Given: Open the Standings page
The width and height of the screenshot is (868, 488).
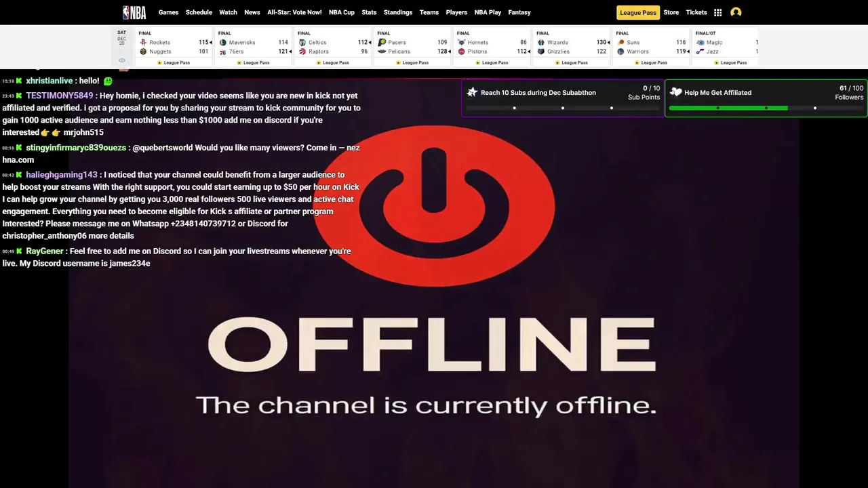Looking at the screenshot, I should pos(398,12).
